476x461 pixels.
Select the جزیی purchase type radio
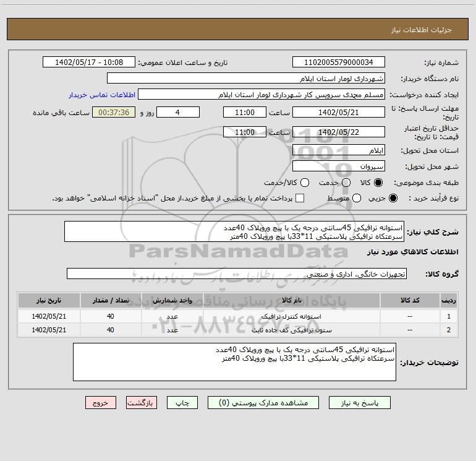click(393, 198)
